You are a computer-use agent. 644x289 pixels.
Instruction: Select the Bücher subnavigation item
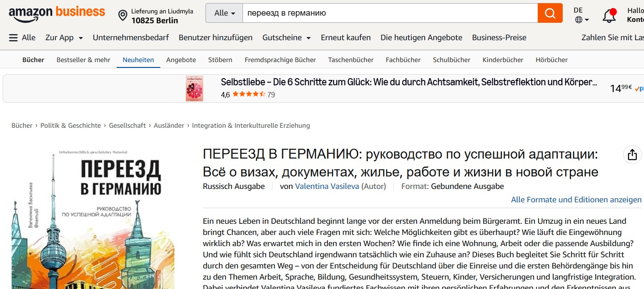coord(33,60)
